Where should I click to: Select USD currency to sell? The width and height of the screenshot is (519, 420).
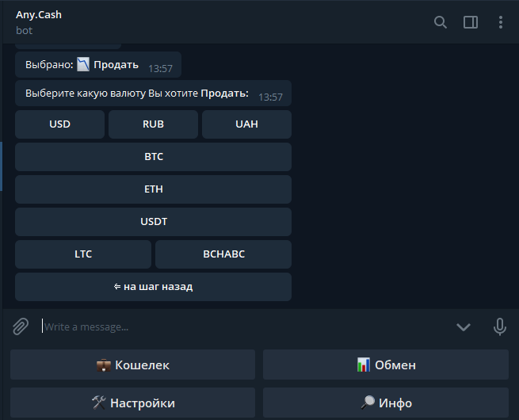coord(59,124)
